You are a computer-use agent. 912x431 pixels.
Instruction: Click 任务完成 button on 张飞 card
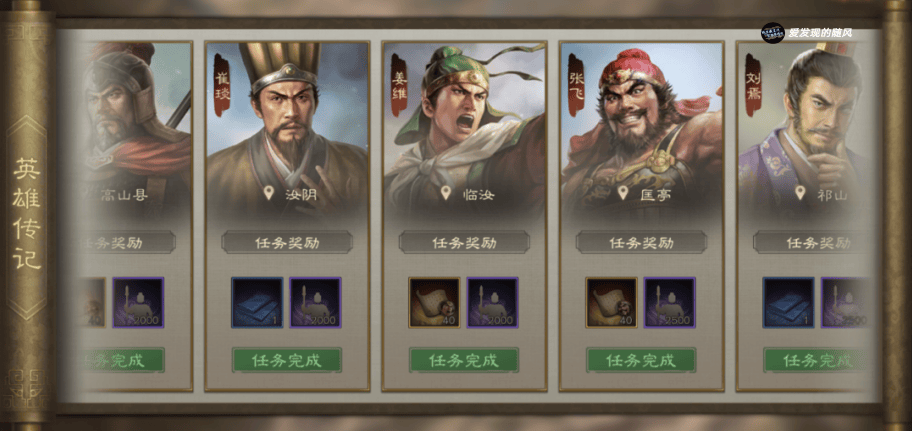641,360
